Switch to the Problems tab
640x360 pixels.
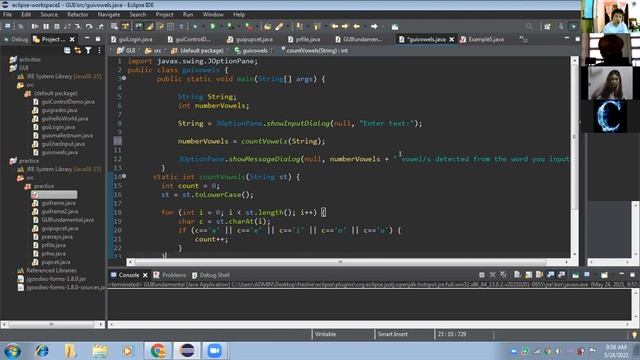[x=170, y=275]
